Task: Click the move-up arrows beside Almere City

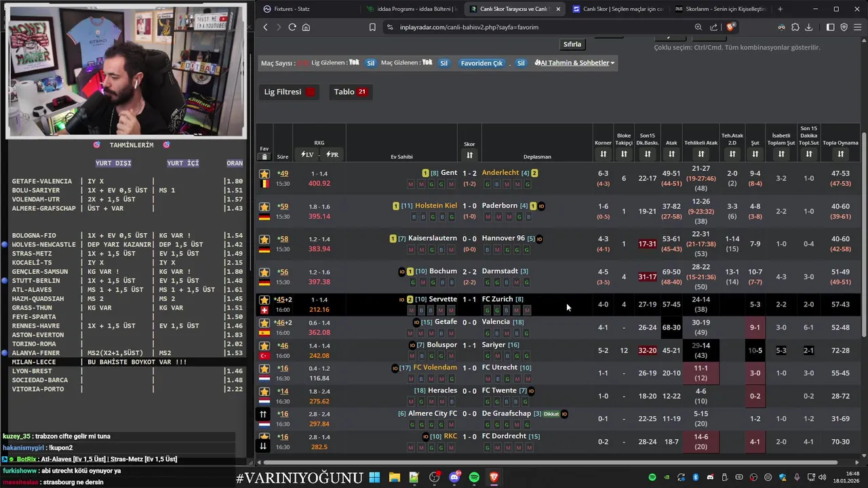Action: pos(264,414)
